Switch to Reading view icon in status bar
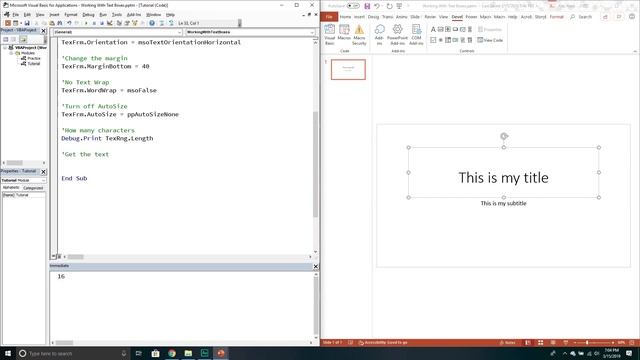 pos(553,342)
